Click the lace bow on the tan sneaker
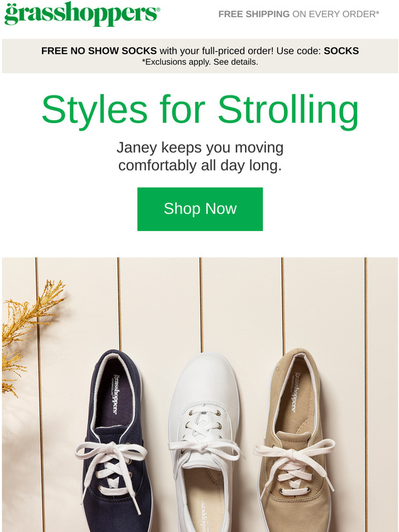 click(294, 453)
